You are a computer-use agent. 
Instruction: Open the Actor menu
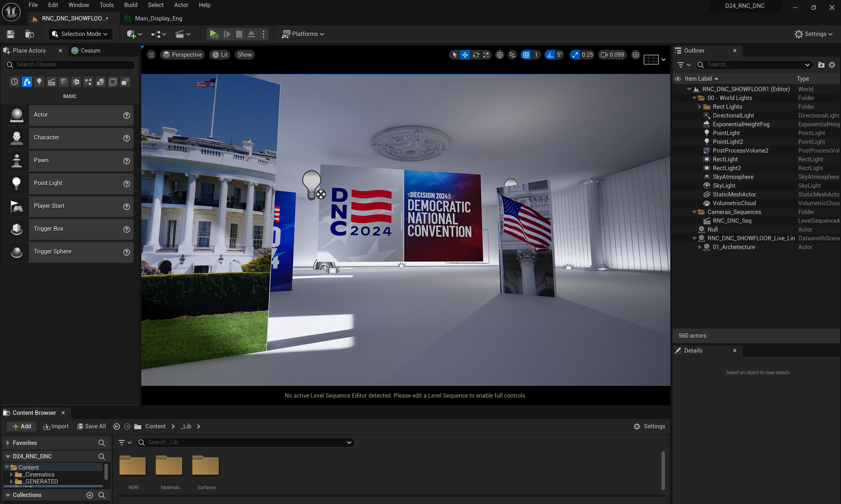click(181, 5)
